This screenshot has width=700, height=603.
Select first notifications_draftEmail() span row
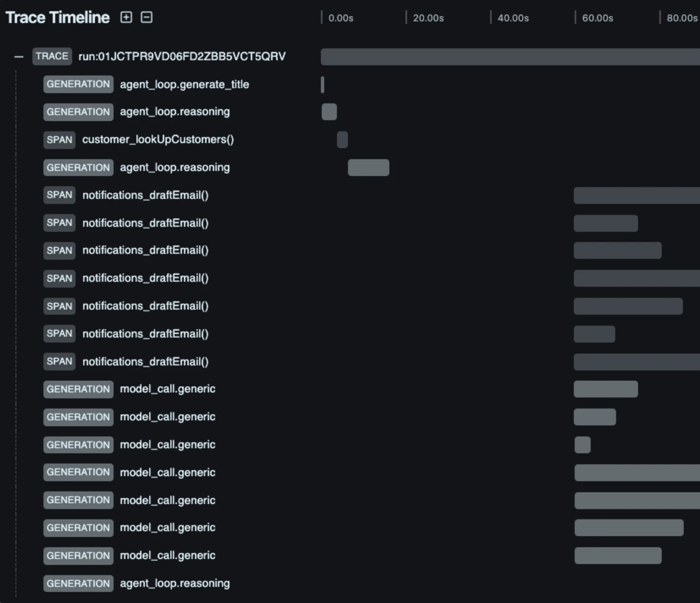[x=145, y=195]
